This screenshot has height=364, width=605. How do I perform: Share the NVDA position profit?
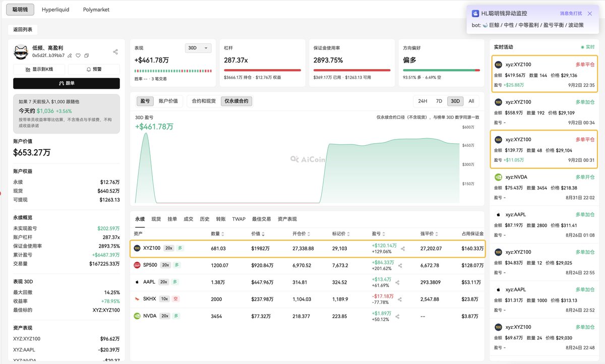(x=398, y=316)
